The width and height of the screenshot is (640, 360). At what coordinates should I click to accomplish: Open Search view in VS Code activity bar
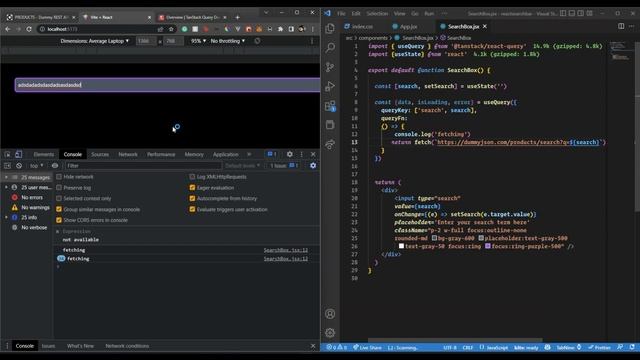(330, 47)
